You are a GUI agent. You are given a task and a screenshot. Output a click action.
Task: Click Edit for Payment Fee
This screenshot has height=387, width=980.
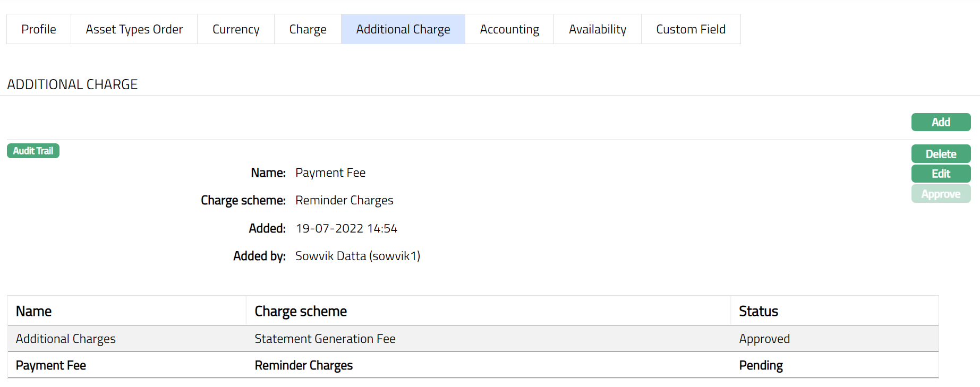940,174
